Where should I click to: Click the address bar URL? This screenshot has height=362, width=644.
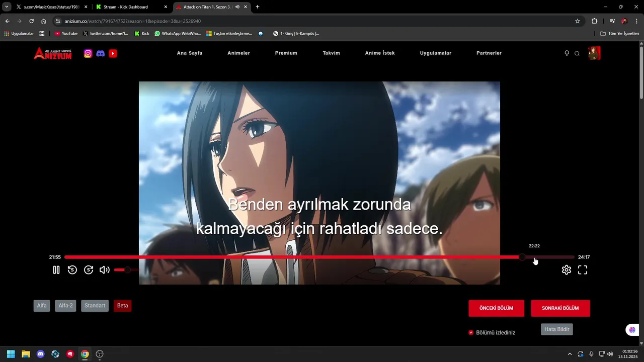133,21
